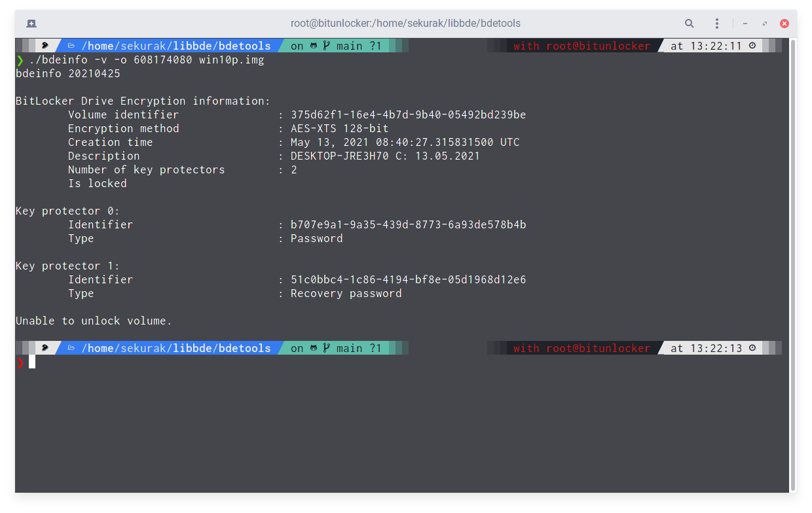Select identifier 51c0bbc4-1c86-4194-bf8e-05d1968d12e6
The height and width of the screenshot is (513, 812).
click(x=409, y=279)
